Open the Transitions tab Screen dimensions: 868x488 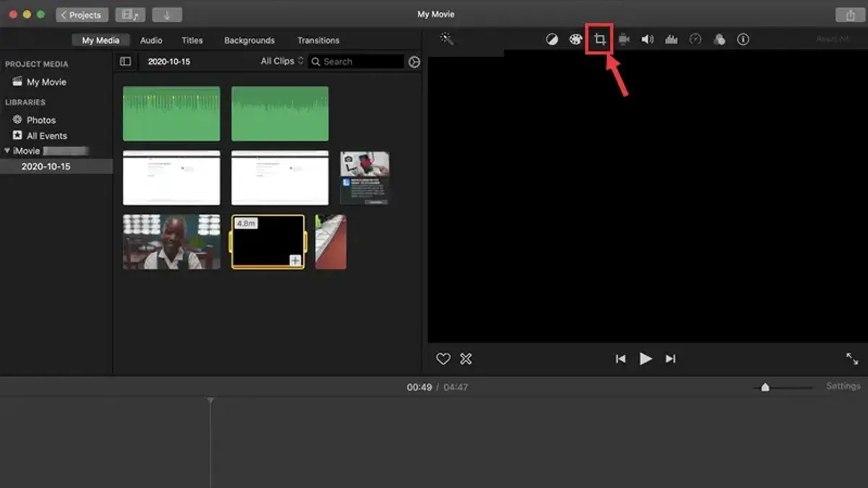318,40
